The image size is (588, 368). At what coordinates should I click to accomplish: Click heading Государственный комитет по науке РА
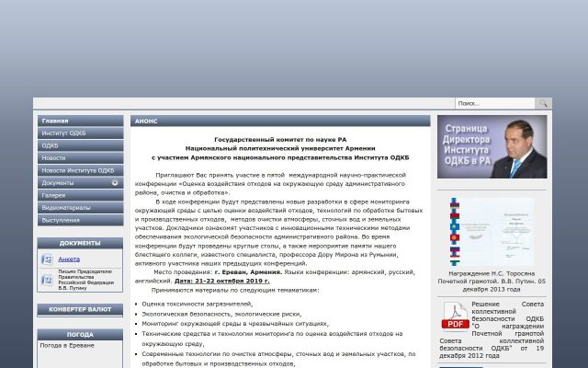click(x=280, y=140)
